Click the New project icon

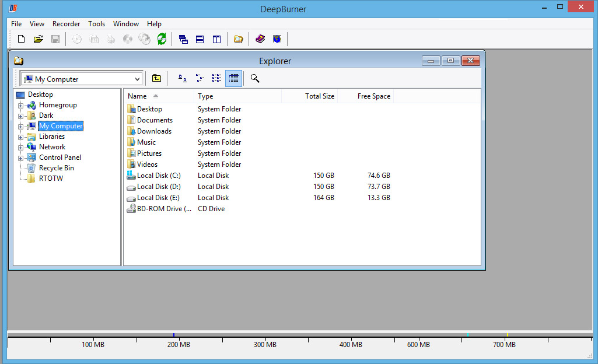click(x=22, y=39)
